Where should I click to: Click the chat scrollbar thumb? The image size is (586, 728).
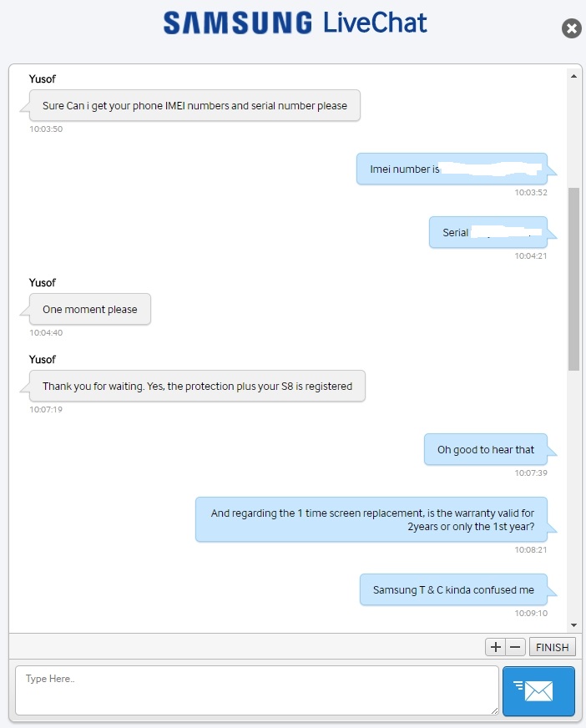(573, 279)
